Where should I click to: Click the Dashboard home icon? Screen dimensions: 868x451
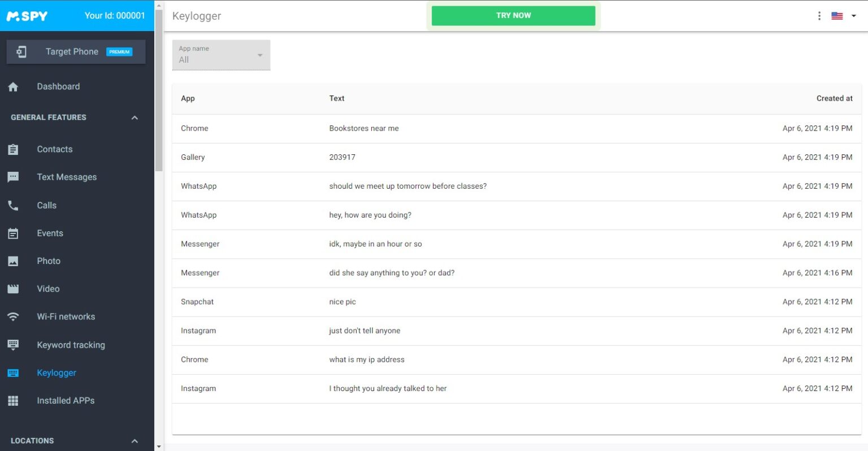[13, 86]
